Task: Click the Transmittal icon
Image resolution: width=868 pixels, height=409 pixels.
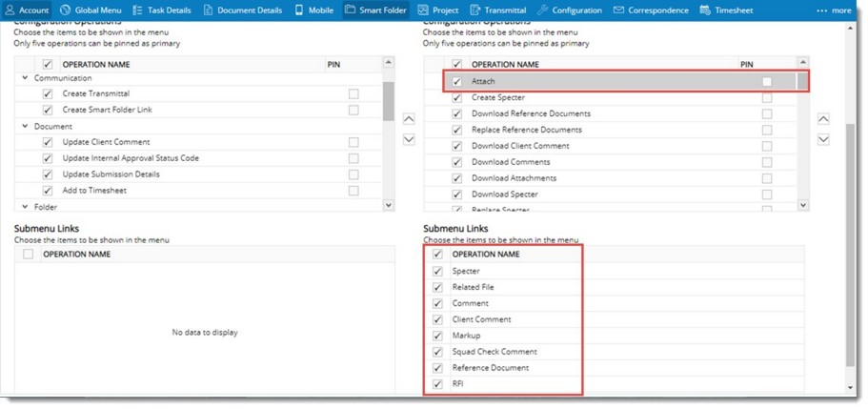Action: coord(475,10)
